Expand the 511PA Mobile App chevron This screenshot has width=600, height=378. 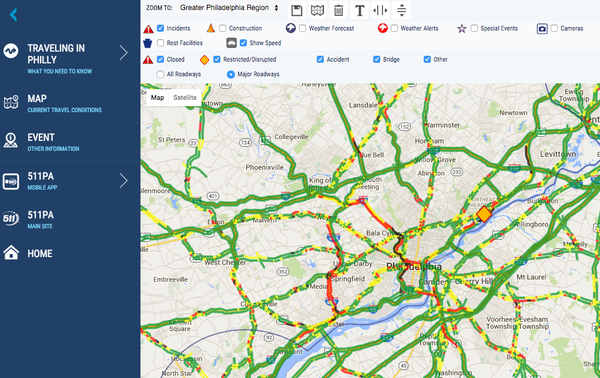pyautogui.click(x=123, y=181)
